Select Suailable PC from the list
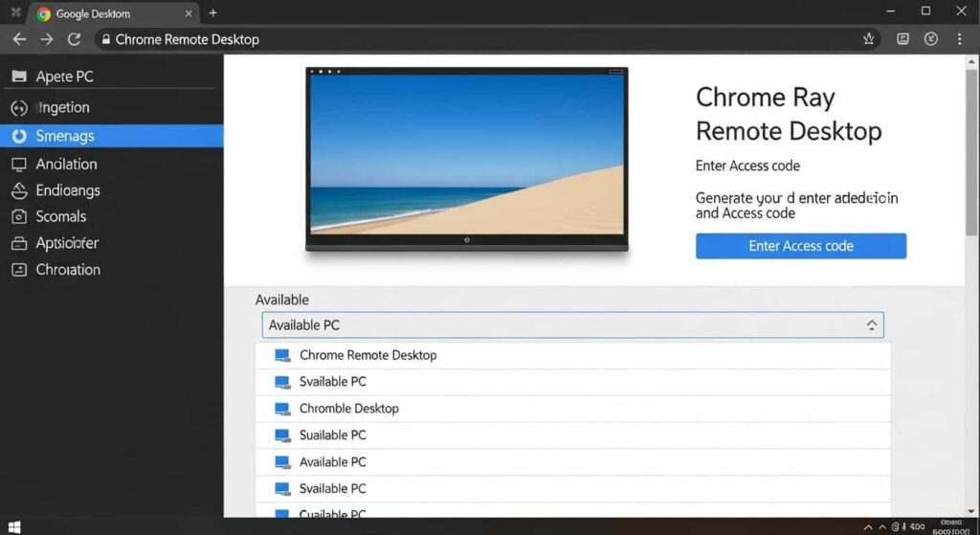The width and height of the screenshot is (980, 535). (x=572, y=435)
